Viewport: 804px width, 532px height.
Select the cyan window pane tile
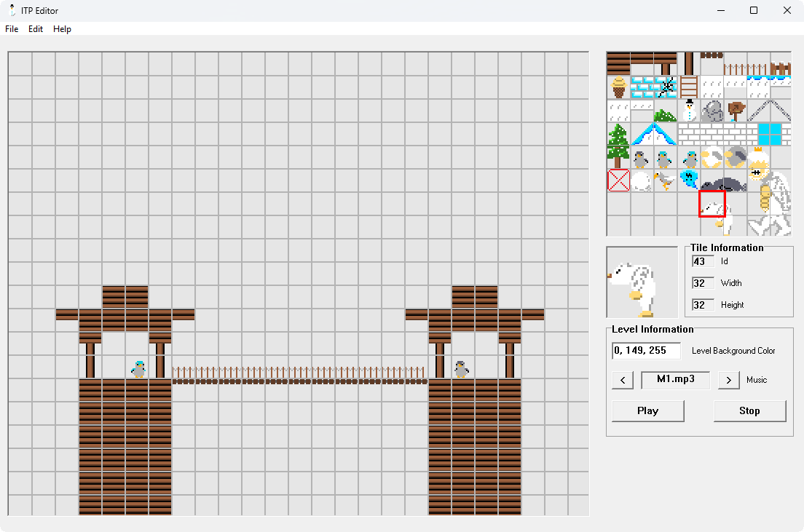point(770,135)
